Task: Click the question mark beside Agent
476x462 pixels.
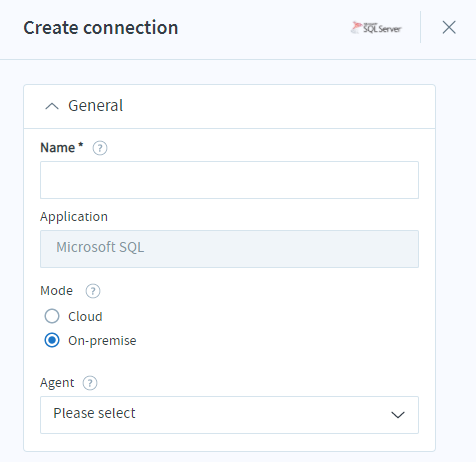Action: point(90,383)
